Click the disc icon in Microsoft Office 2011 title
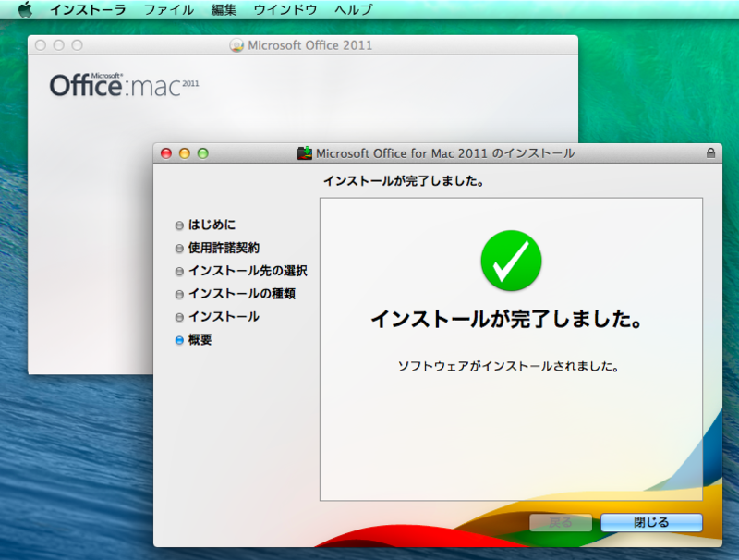The height and width of the screenshot is (560, 739). click(236, 45)
